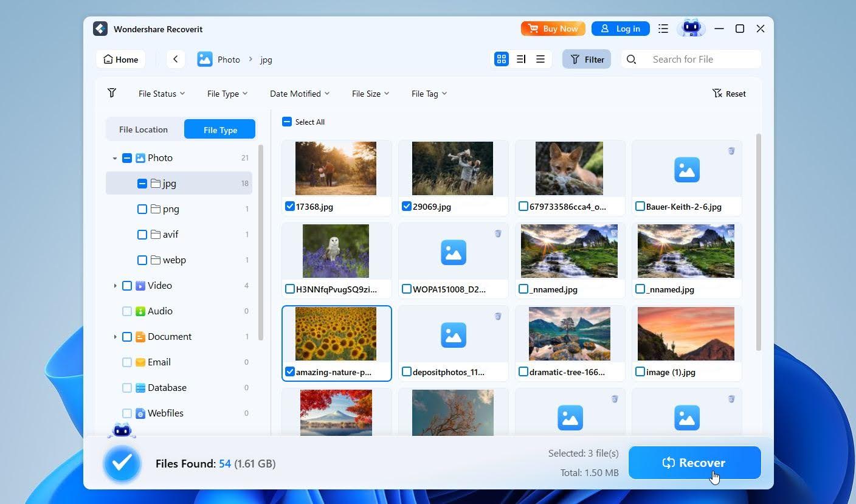
Task: Click the Photo category icon in tree
Action: 140,157
